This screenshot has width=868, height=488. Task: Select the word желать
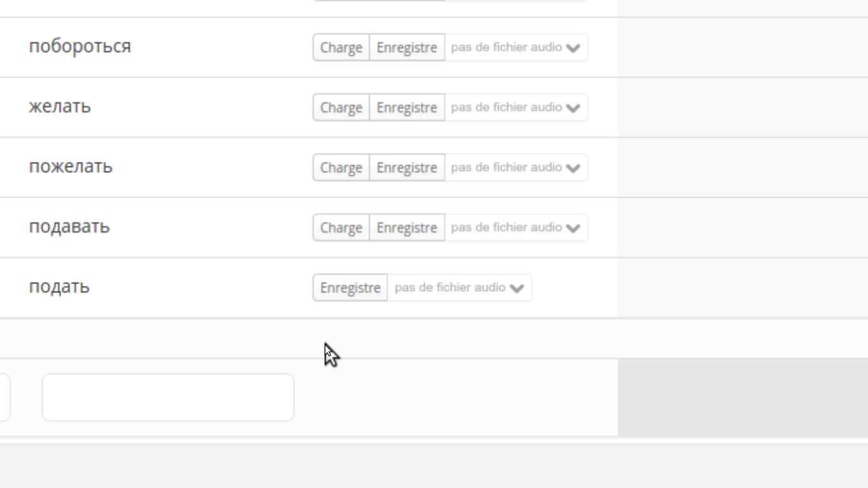coord(60,106)
